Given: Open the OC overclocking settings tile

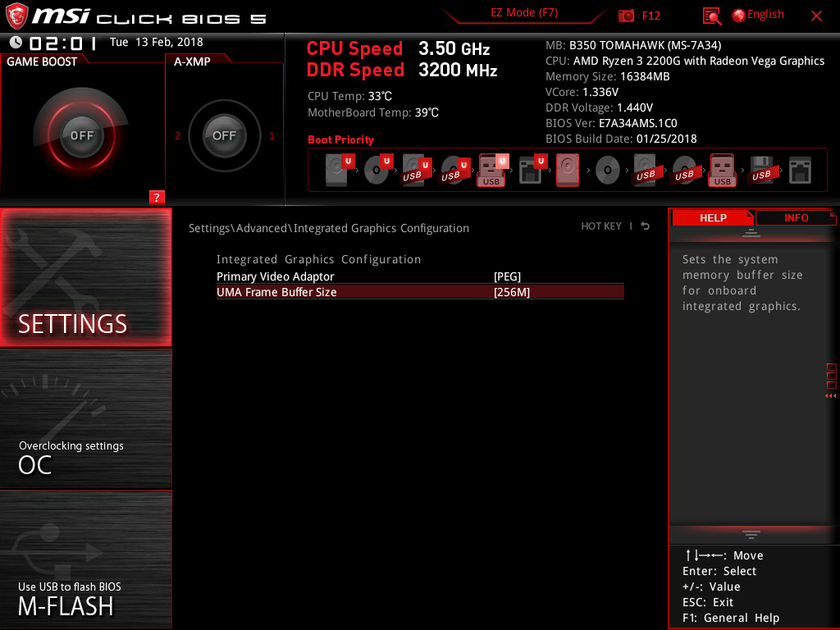Looking at the screenshot, I should pyautogui.click(x=85, y=418).
